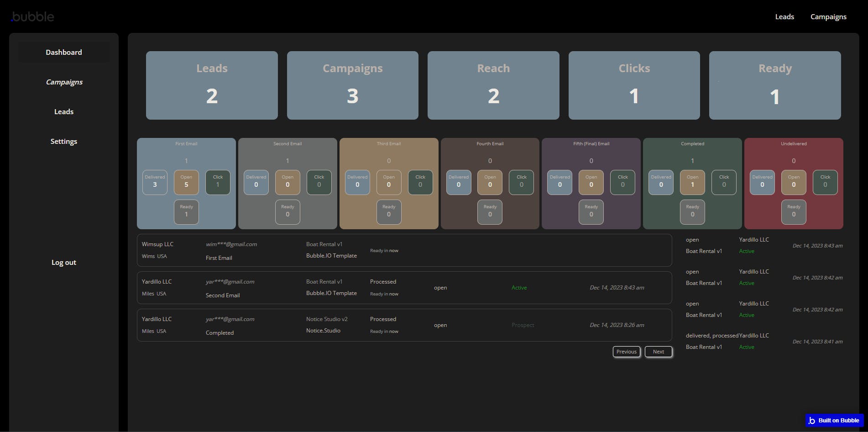Open Dashboard in the sidebar
The height and width of the screenshot is (432, 868).
point(64,53)
